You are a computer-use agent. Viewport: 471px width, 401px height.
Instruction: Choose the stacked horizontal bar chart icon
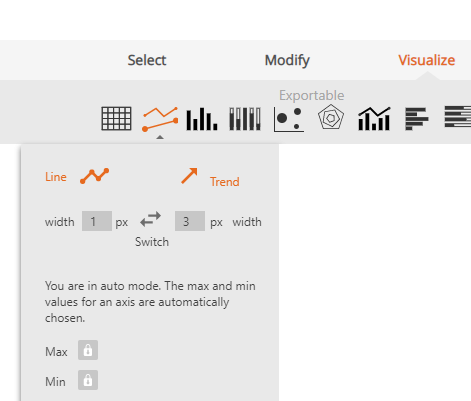point(458,117)
